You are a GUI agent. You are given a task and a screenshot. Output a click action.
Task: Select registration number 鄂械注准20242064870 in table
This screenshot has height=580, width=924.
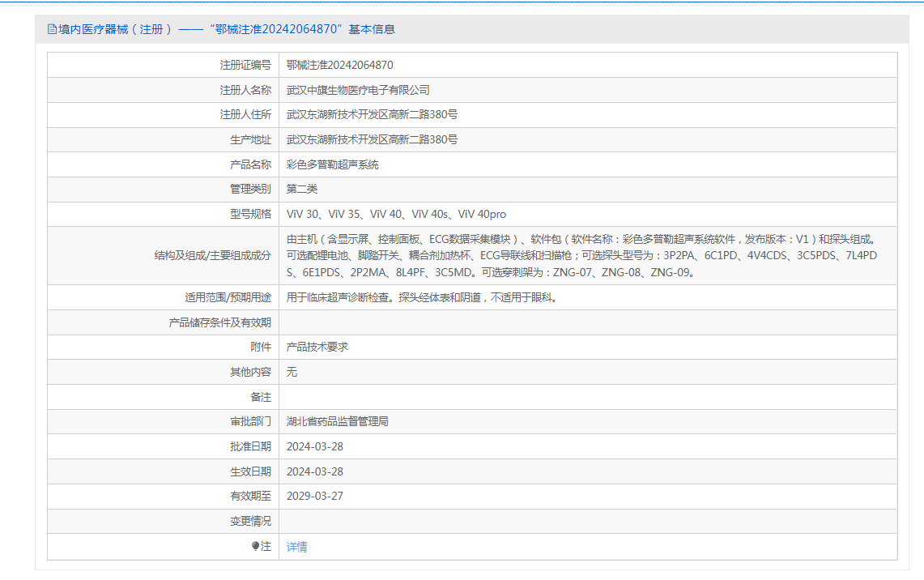click(x=340, y=65)
